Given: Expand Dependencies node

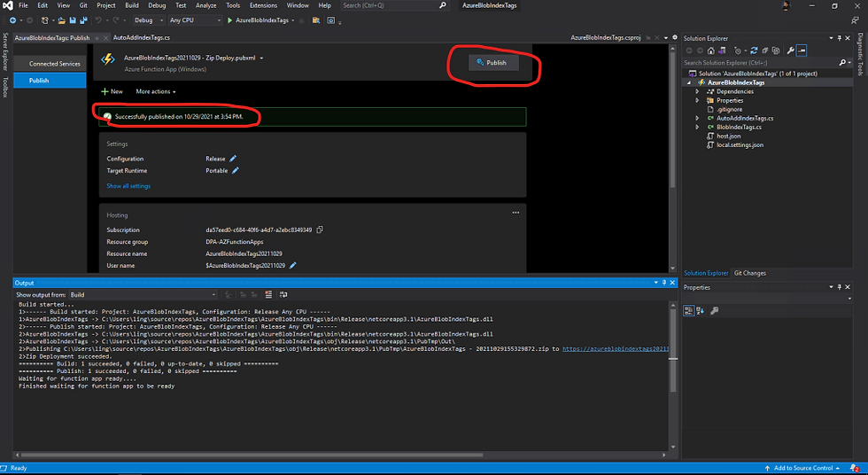Looking at the screenshot, I should point(698,91).
